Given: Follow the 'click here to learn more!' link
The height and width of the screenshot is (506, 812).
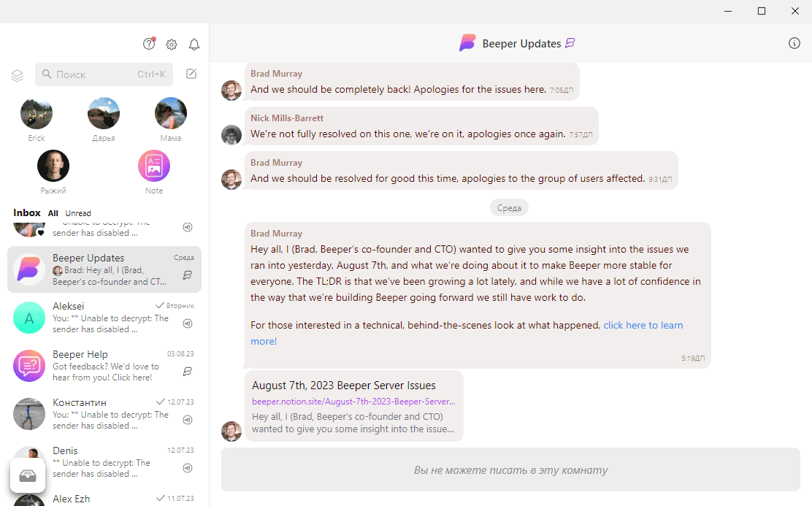Looking at the screenshot, I should pos(643,325).
